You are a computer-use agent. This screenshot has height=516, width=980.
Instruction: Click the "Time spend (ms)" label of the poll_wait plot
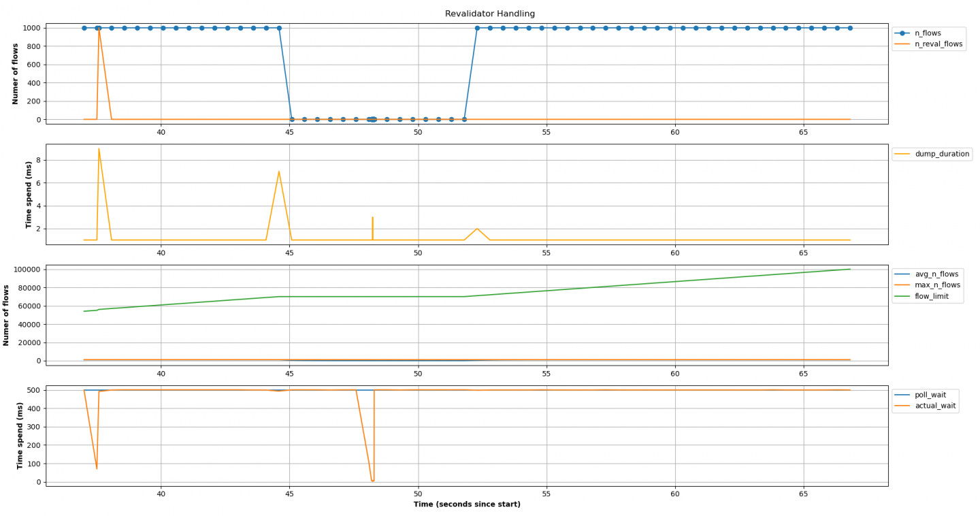[x=20, y=436]
